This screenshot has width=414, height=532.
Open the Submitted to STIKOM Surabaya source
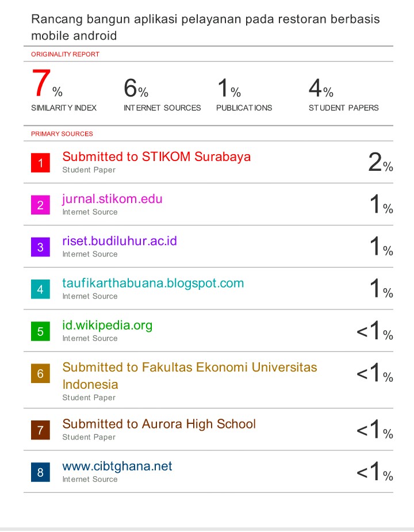[x=156, y=156]
